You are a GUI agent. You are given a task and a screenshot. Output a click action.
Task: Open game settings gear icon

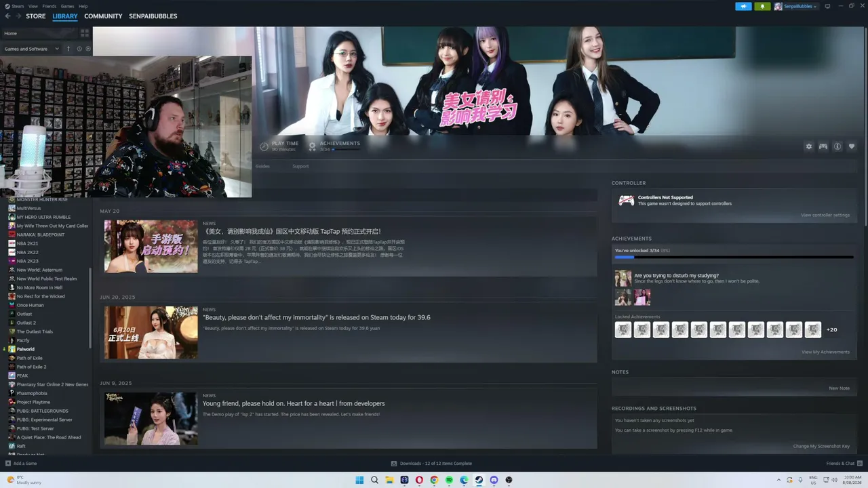pos(808,146)
